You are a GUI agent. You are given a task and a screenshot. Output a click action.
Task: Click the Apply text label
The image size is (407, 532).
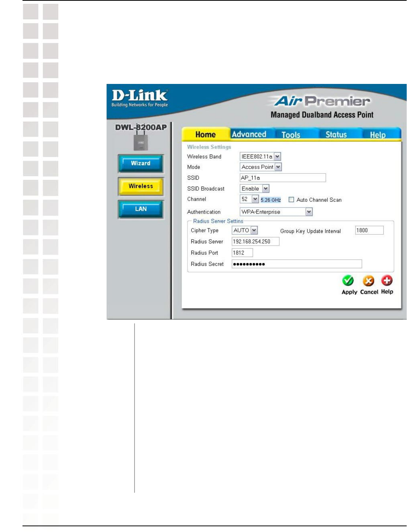pos(349,292)
